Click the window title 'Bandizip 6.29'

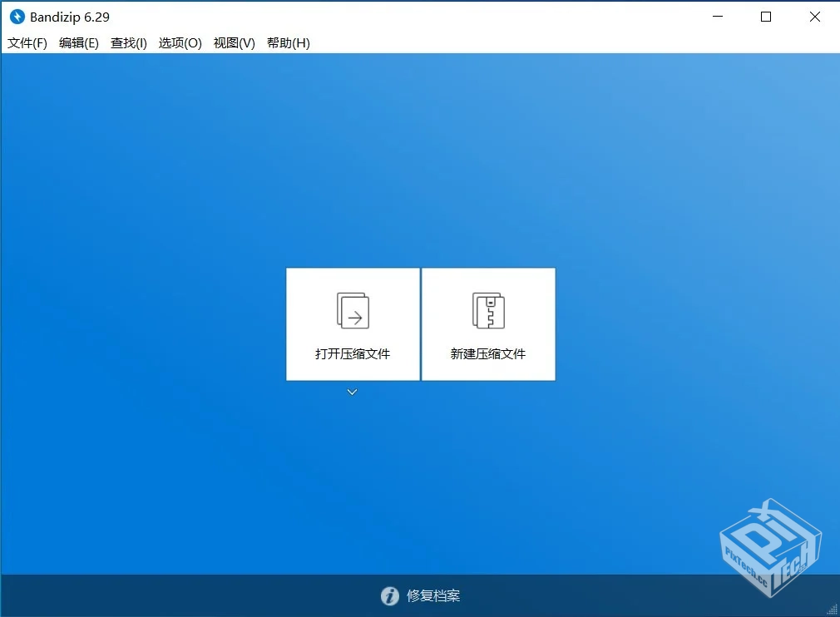pos(69,16)
